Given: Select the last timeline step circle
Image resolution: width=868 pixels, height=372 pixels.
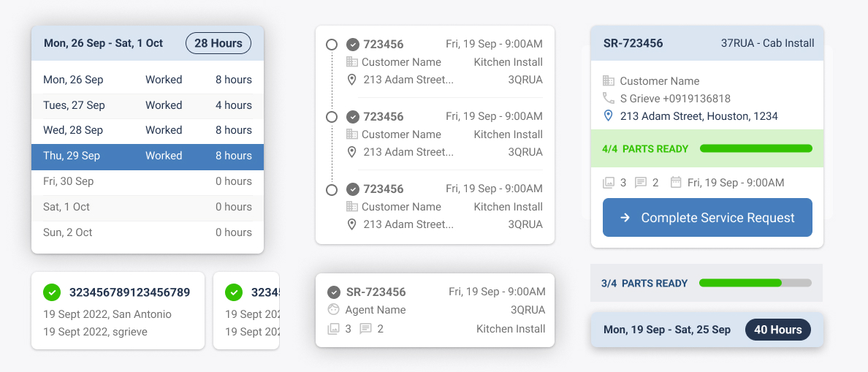Looking at the screenshot, I should tap(332, 189).
